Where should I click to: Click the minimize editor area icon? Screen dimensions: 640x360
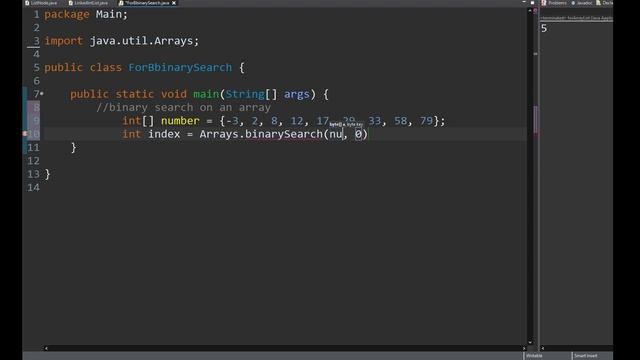[x=524, y=2]
